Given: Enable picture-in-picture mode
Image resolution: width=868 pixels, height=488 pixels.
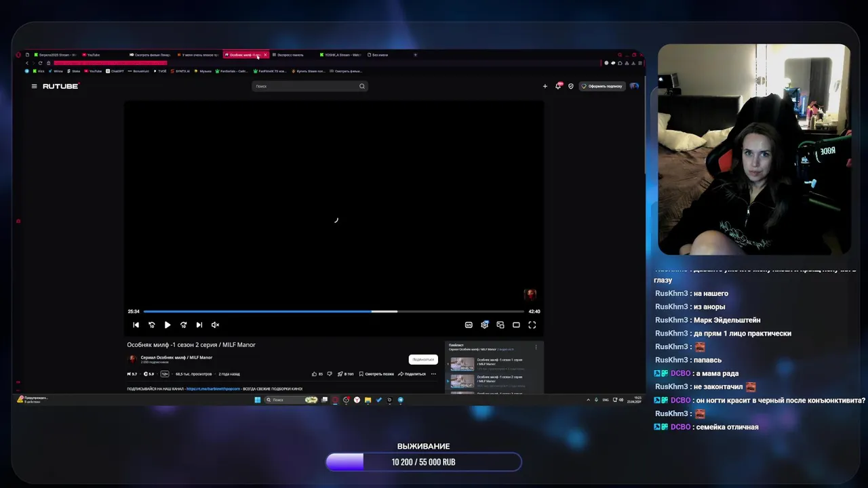Looking at the screenshot, I should click(x=500, y=325).
